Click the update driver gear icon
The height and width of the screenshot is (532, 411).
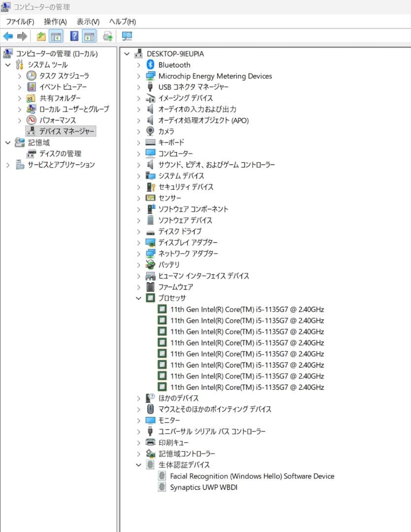coord(107,36)
